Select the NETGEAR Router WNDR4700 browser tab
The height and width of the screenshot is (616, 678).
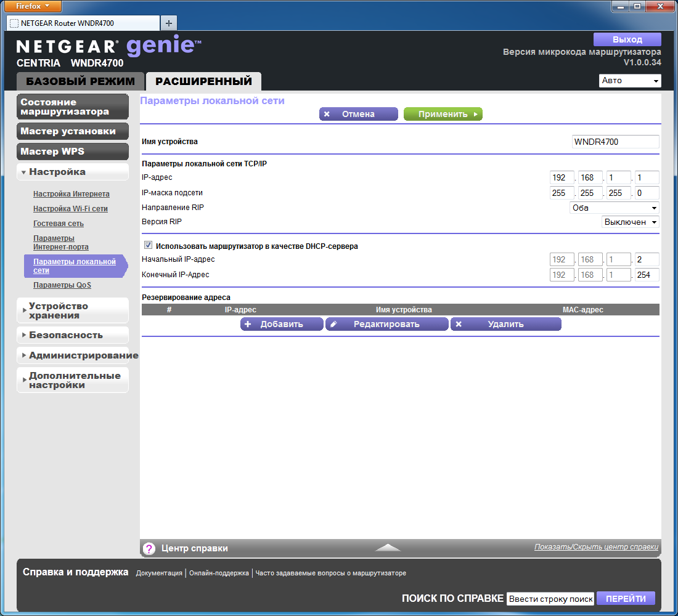pos(83,23)
